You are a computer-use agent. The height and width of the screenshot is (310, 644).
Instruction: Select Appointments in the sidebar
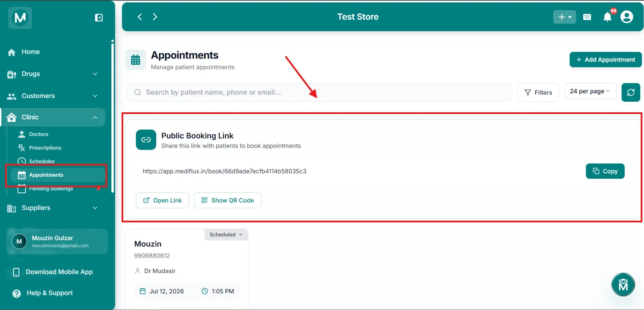[x=58, y=175]
